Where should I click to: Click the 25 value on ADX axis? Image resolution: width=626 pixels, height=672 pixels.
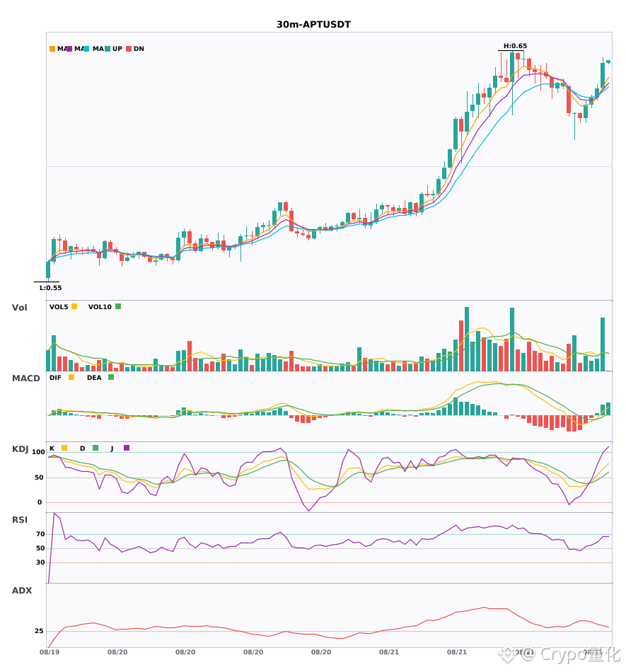coord(39,631)
